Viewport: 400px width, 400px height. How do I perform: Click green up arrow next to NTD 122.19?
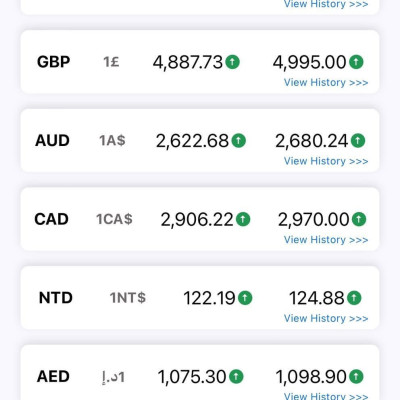[245, 298]
